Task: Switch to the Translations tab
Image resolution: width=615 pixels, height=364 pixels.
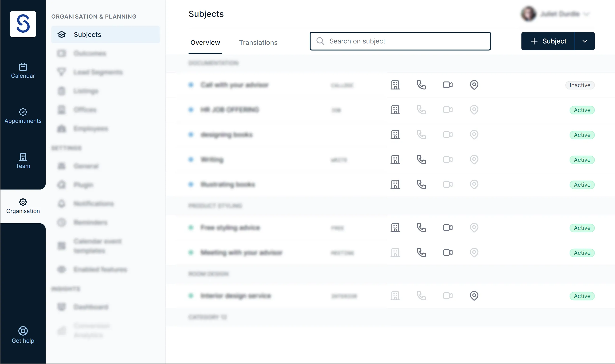Action: 258,43
